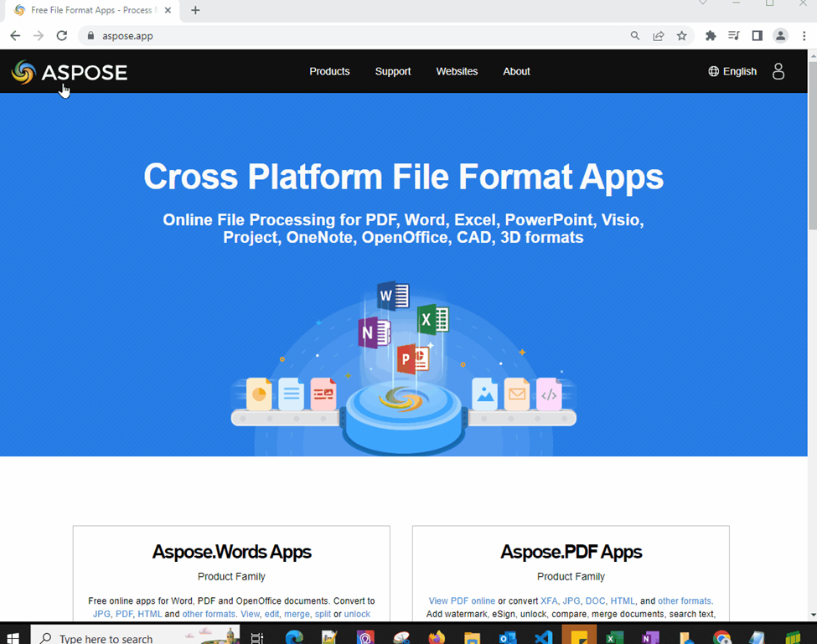Screen dimensions: 817x644
Task: Click the HTML link in PDF Apps card
Action: (x=623, y=600)
